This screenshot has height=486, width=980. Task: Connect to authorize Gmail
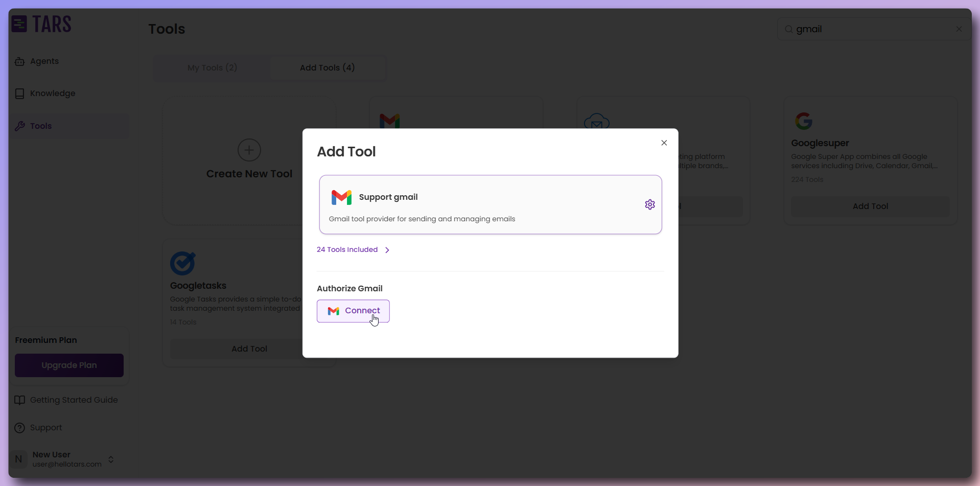click(x=353, y=311)
